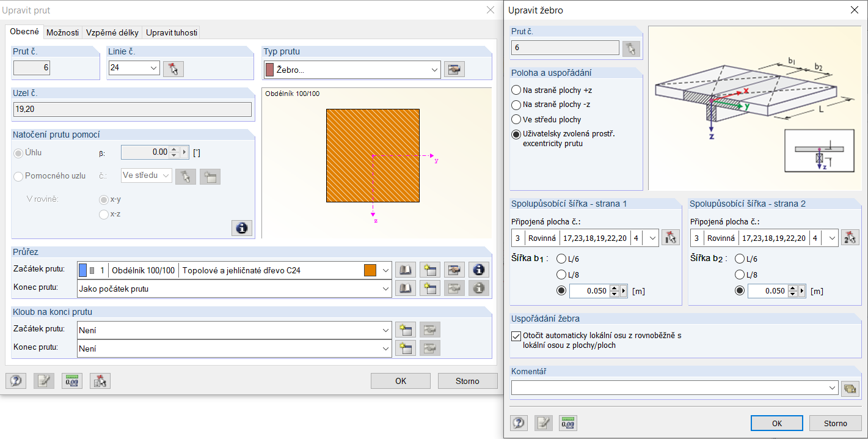
Task: Open comment edit icon in Upravit prut footer
Action: pos(44,381)
